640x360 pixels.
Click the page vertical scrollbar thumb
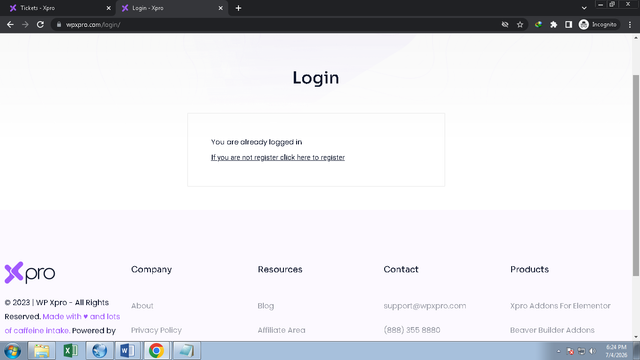pos(636,176)
